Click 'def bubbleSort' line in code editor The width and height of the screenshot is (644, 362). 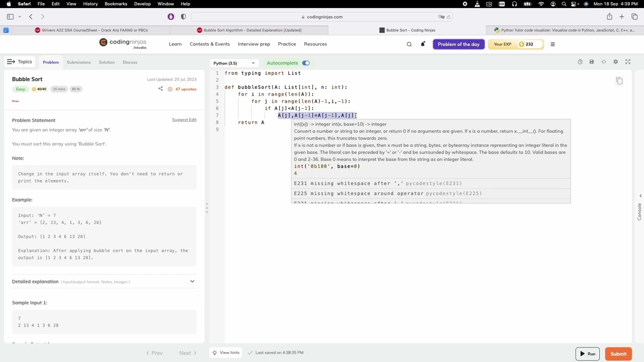[x=286, y=87]
